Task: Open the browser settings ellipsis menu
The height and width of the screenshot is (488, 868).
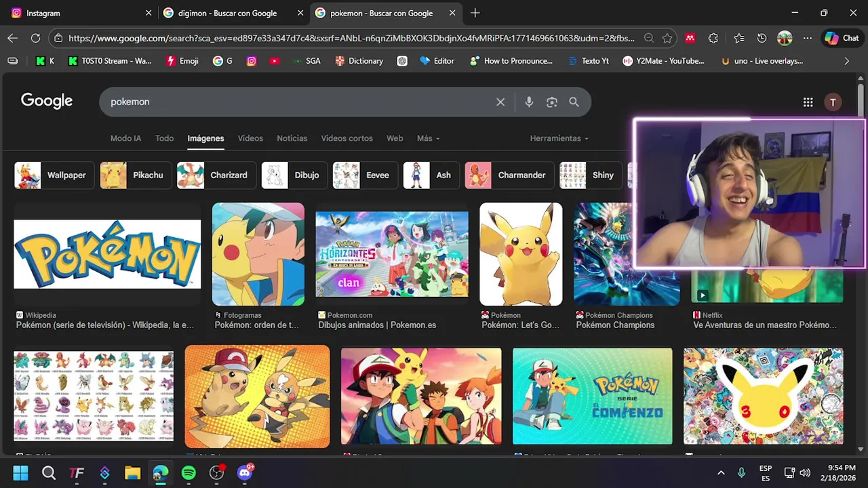Action: 807,38
